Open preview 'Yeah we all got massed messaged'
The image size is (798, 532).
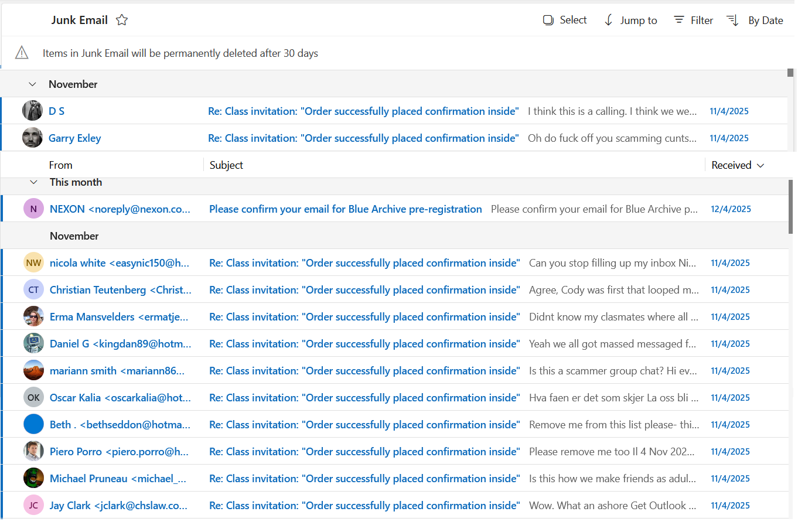613,344
